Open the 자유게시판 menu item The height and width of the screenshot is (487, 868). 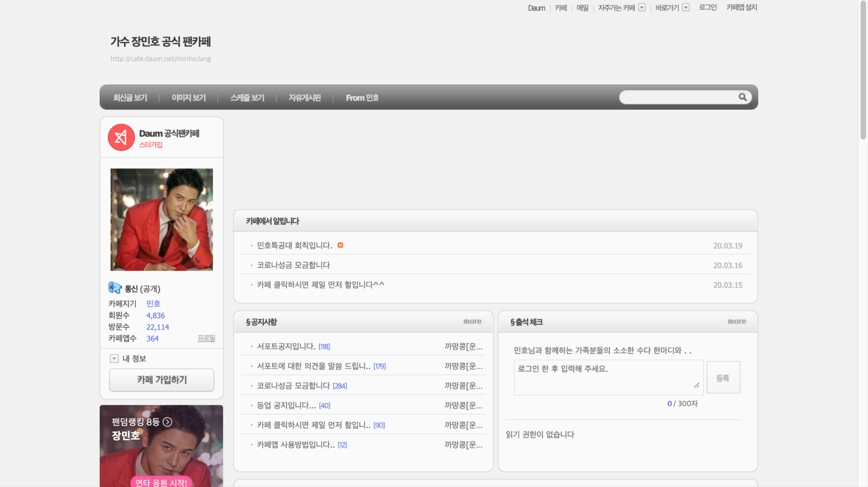click(305, 98)
